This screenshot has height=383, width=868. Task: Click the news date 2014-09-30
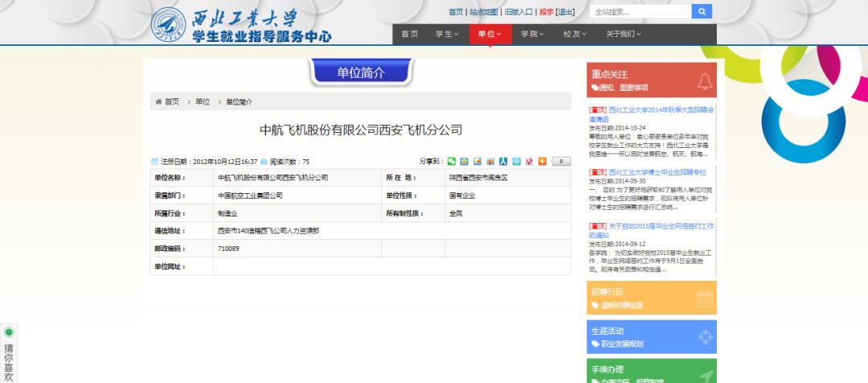pos(630,181)
